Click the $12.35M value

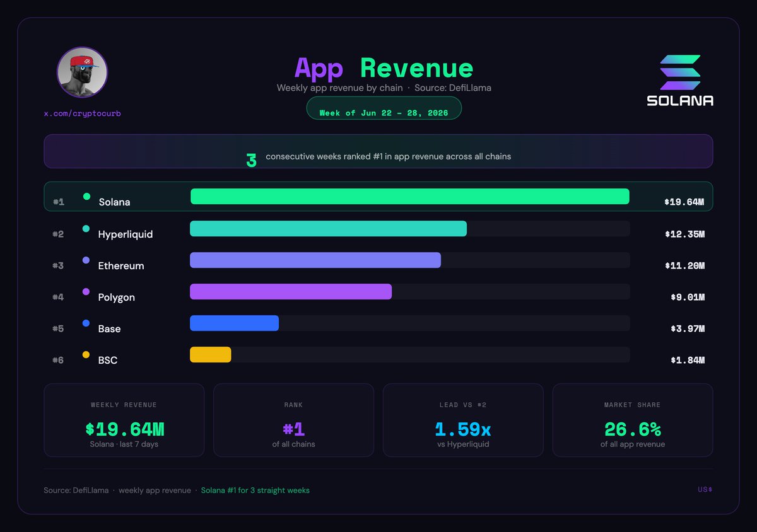684,234
